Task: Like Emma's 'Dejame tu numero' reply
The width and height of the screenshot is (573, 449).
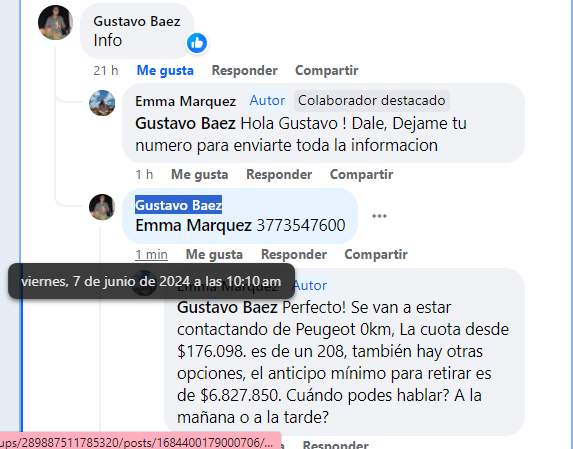Action: point(200,174)
